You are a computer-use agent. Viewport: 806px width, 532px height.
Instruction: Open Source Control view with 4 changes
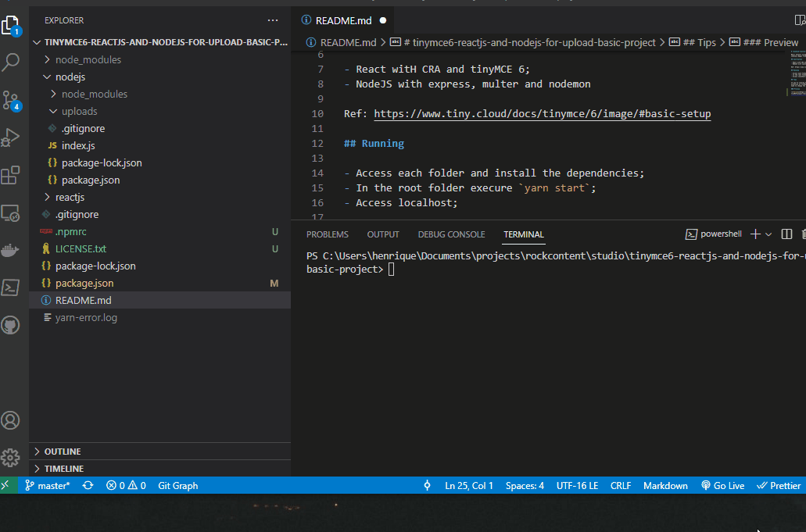(10, 100)
